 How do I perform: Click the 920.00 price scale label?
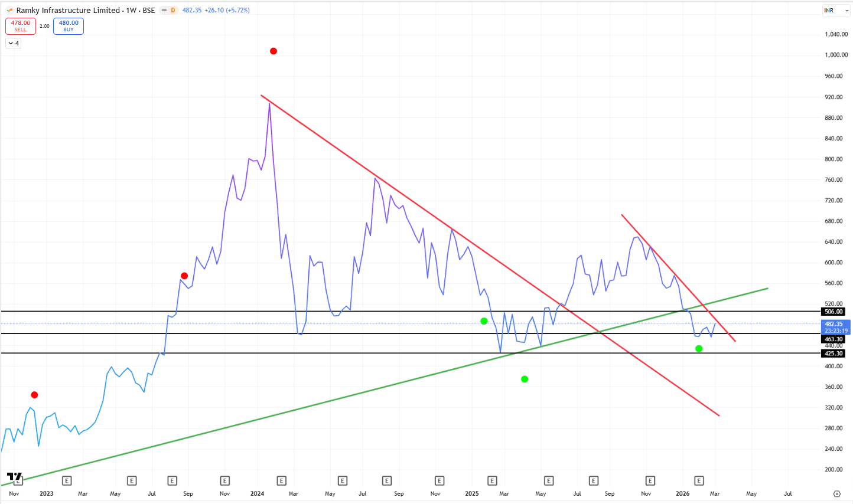click(834, 97)
